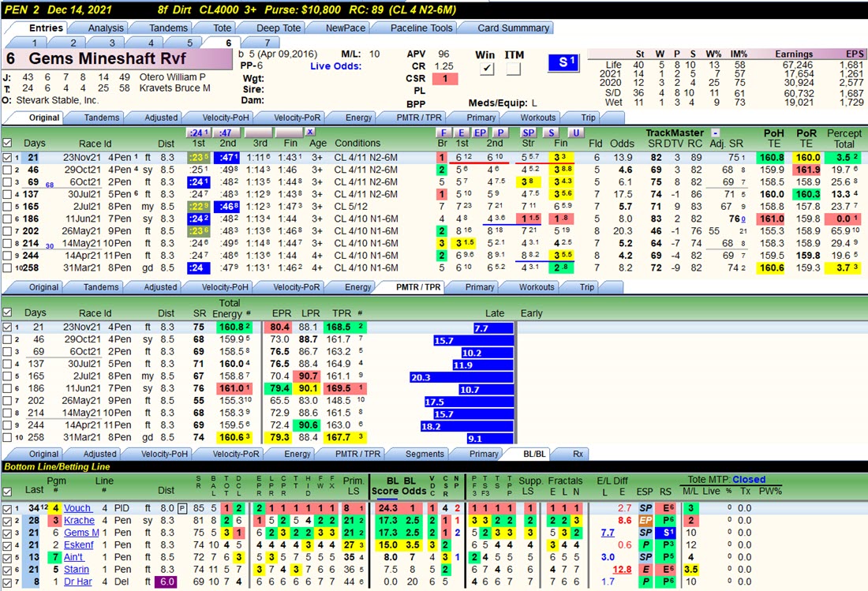Viewport: 868px width, 591px height.
Task: Open the Paceline Tools tab
Action: [x=421, y=28]
